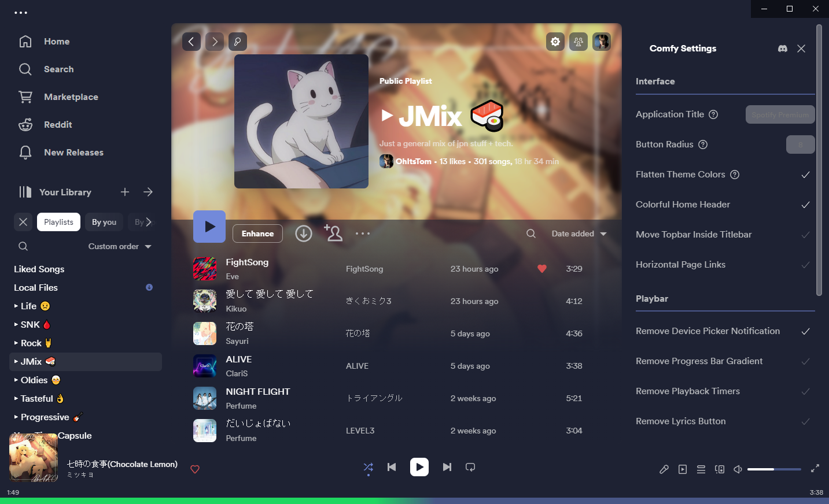Open the now playing view icon

pyautogui.click(x=683, y=469)
